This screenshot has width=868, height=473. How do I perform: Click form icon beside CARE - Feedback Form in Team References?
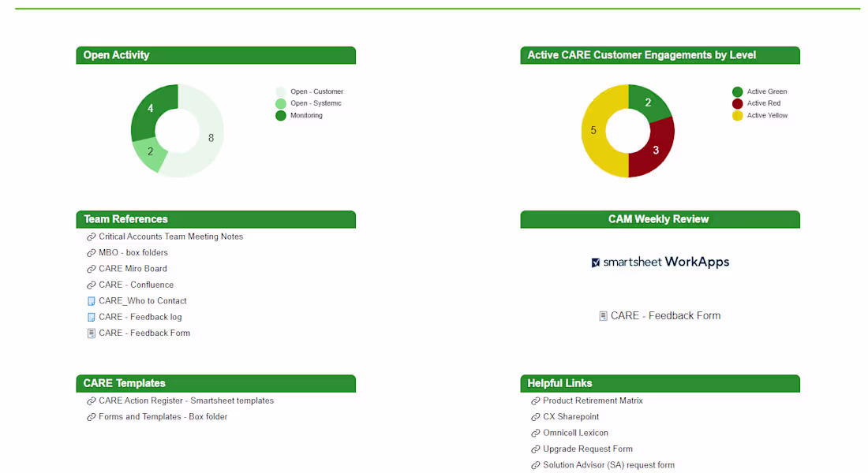pos(92,333)
